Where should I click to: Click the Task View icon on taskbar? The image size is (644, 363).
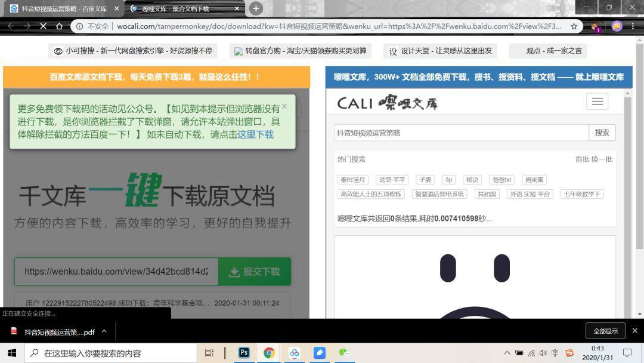point(209,353)
